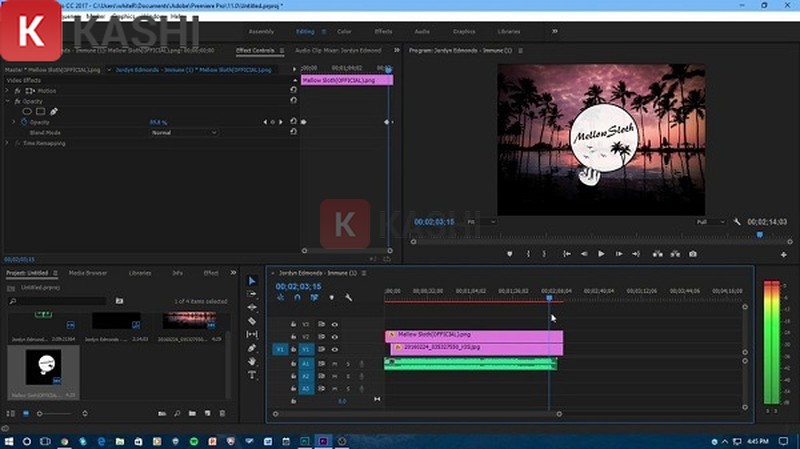This screenshot has width=800, height=449.
Task: Switch to the Assembly workspace
Action: coord(261,32)
